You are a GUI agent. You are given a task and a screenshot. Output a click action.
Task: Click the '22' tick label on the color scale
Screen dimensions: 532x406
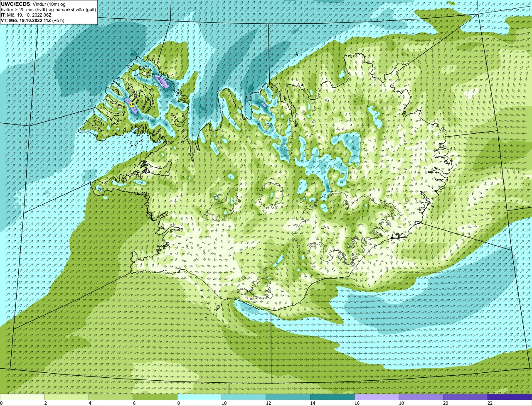click(490, 403)
